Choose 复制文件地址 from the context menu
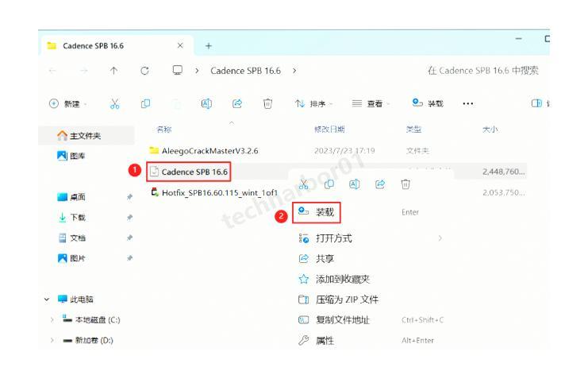 coord(370,320)
